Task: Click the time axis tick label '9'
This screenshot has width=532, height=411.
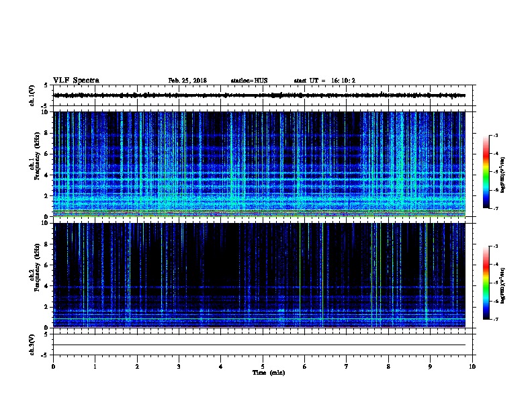Action: [x=430, y=367]
